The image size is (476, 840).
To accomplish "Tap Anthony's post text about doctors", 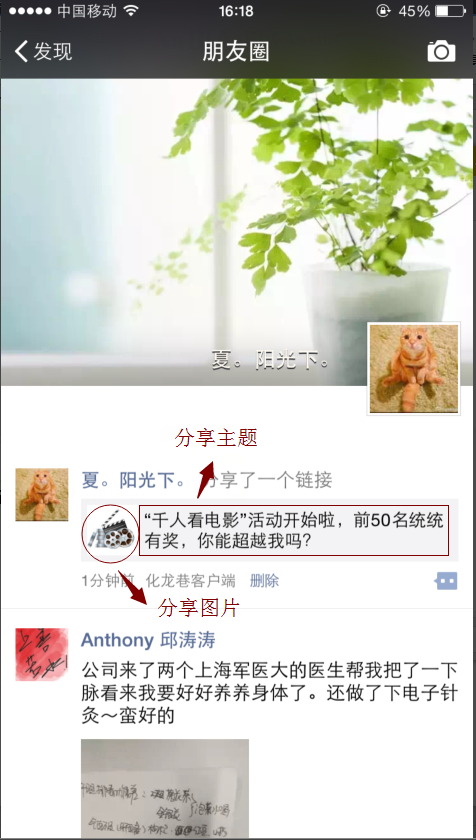I will (x=269, y=692).
